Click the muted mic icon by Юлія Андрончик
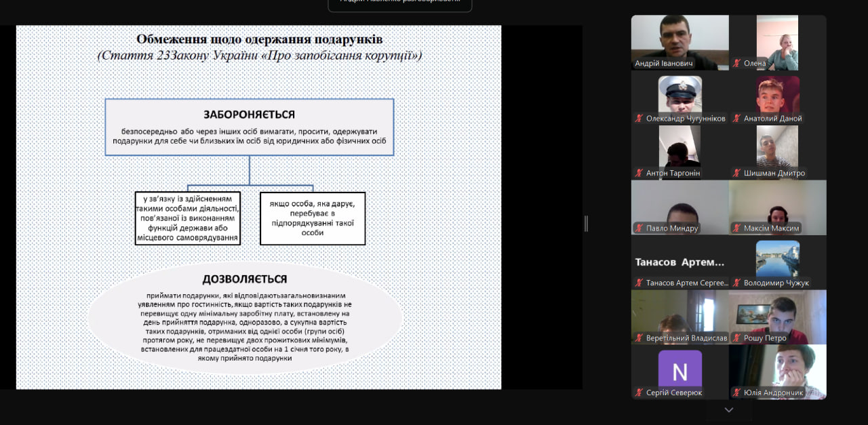This screenshot has width=868, height=425. [x=736, y=393]
